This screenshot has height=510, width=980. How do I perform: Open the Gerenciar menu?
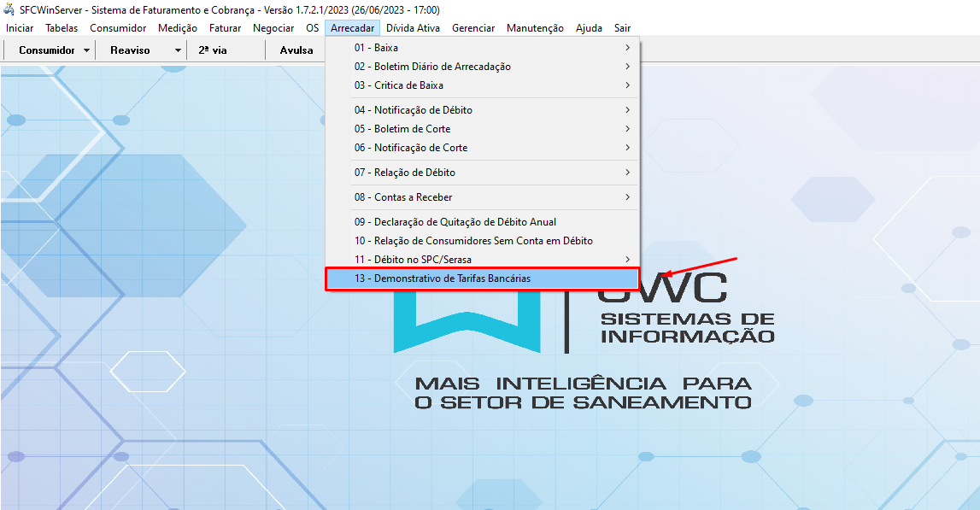pyautogui.click(x=473, y=28)
